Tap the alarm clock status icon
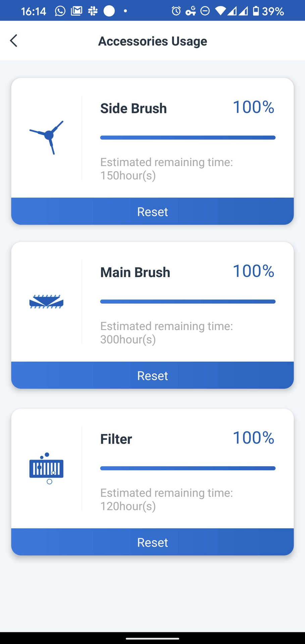The image size is (305, 644). 176,11
